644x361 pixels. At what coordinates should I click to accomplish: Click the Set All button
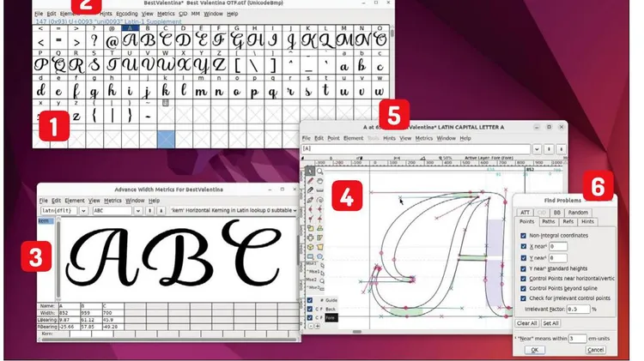550,323
